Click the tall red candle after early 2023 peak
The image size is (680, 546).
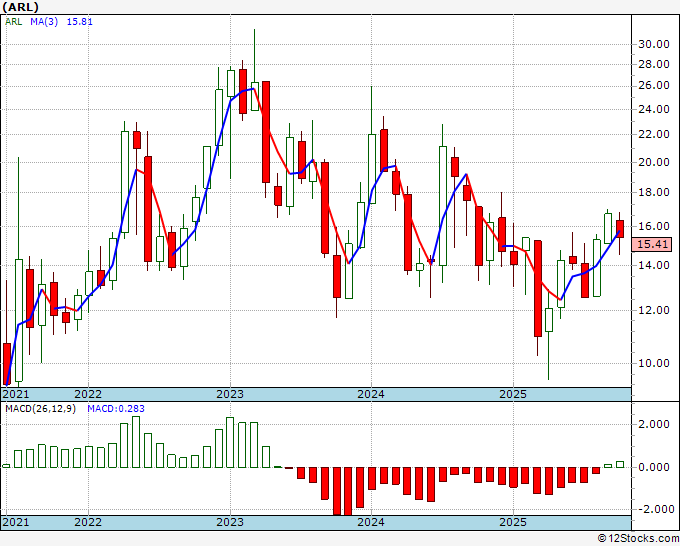pos(266,132)
